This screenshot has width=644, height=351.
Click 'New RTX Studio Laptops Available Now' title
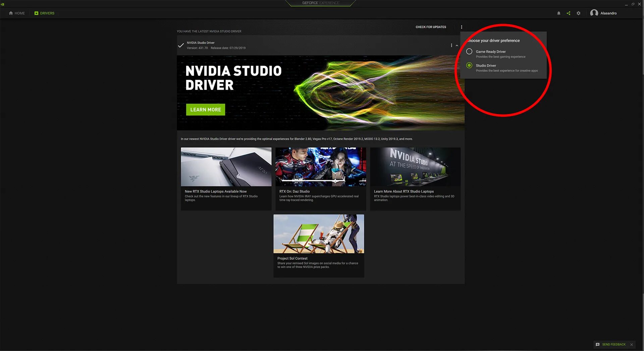click(x=216, y=191)
